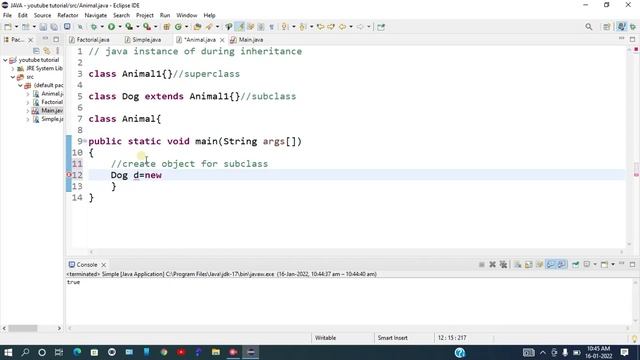Open the Source menu
Screen dimensions: 640x360
(x=42, y=15)
